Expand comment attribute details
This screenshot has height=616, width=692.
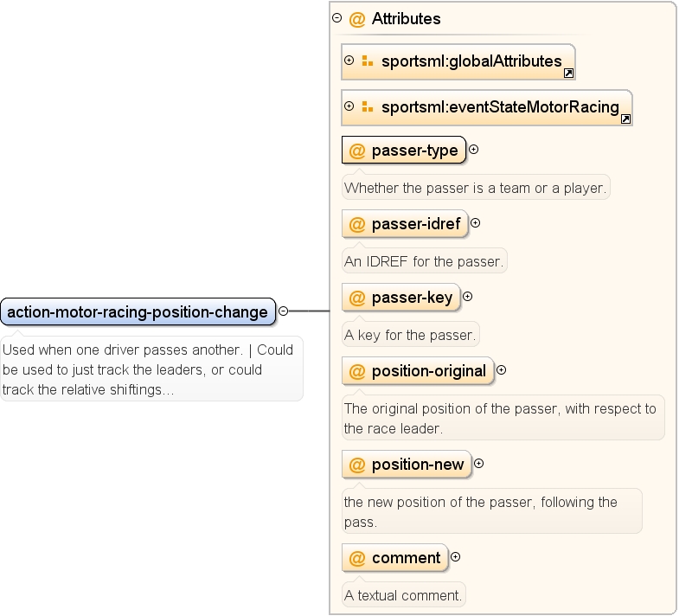click(x=456, y=557)
